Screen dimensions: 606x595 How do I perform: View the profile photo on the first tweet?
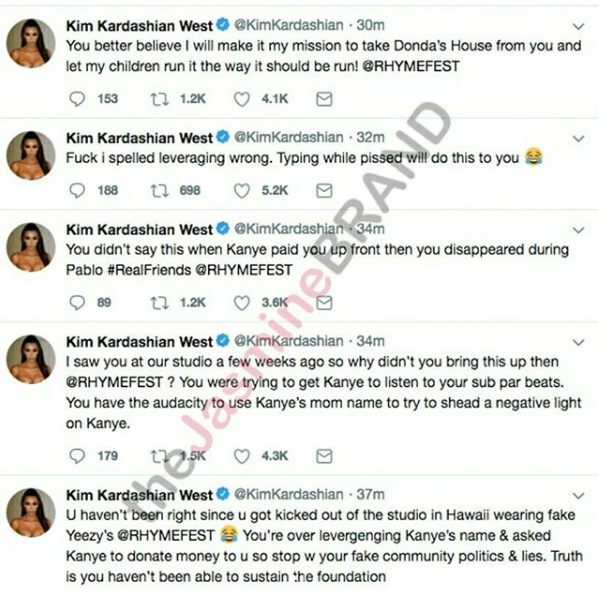tap(31, 43)
